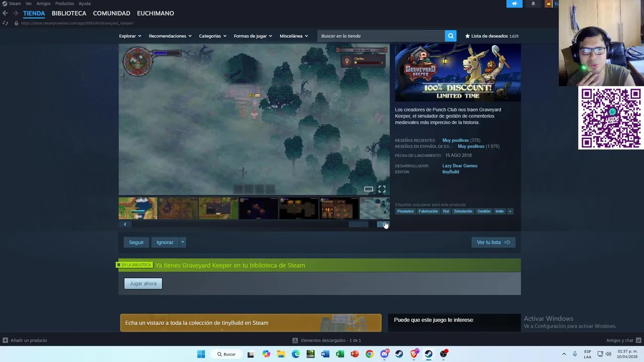Switch to the BIBLIOTECA tab

[69, 13]
